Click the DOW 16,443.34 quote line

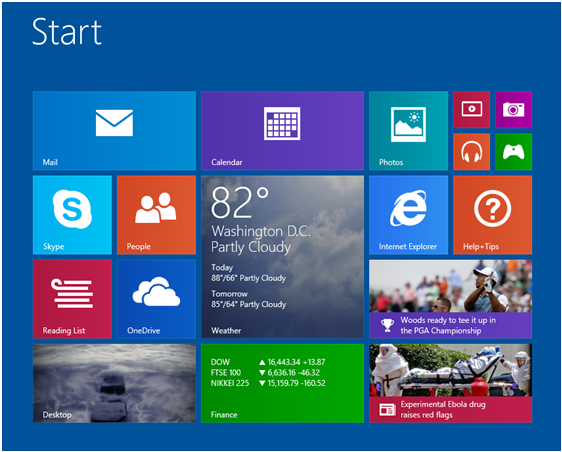(268, 362)
